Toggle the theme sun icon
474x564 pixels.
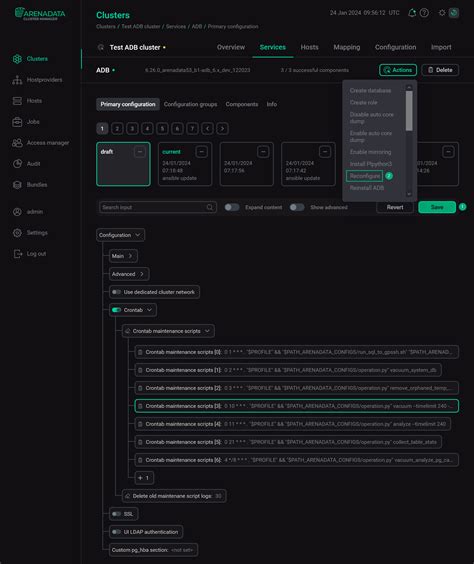tap(442, 13)
